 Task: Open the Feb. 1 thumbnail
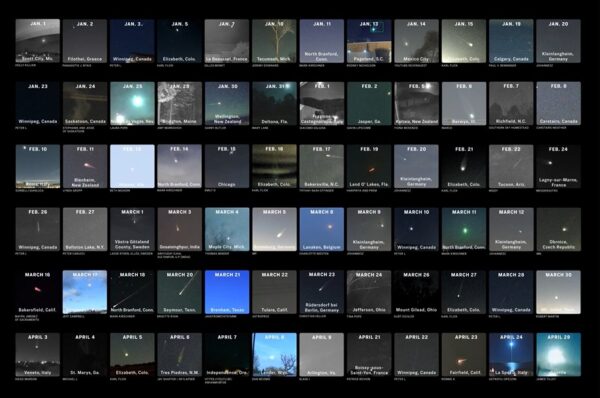pyautogui.click(x=322, y=103)
